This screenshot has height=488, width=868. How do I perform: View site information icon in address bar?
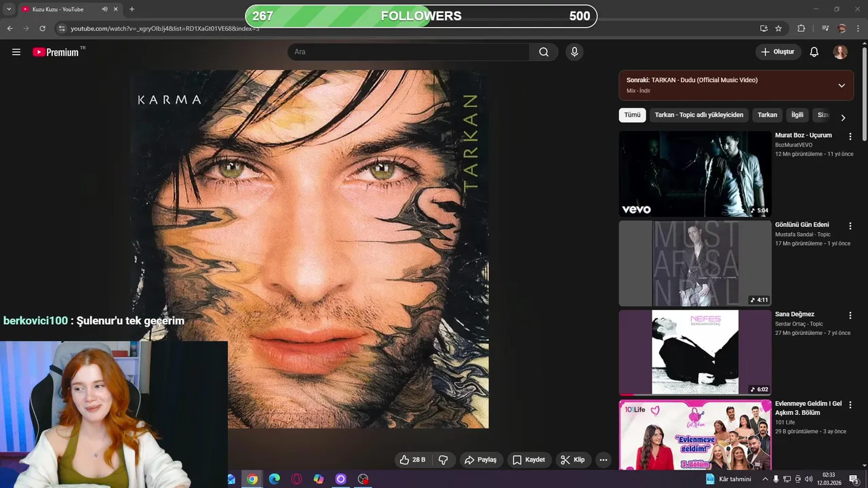[x=62, y=28]
